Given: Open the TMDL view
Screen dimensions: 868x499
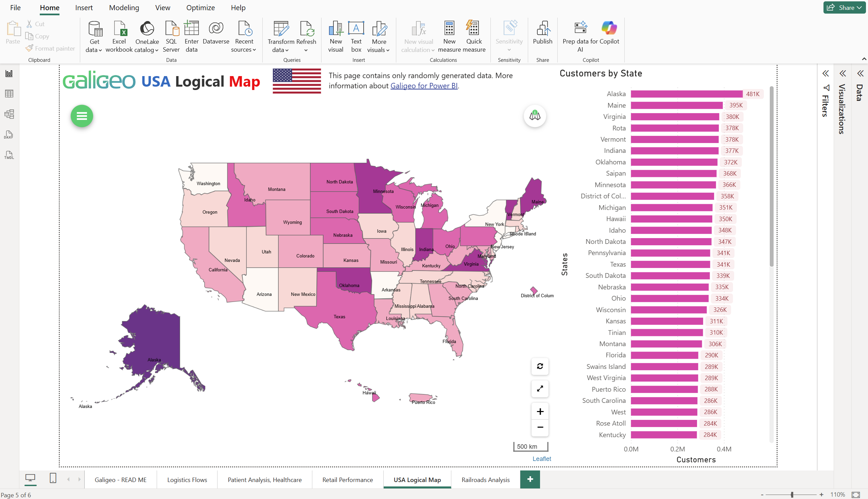Looking at the screenshot, I should [x=9, y=155].
